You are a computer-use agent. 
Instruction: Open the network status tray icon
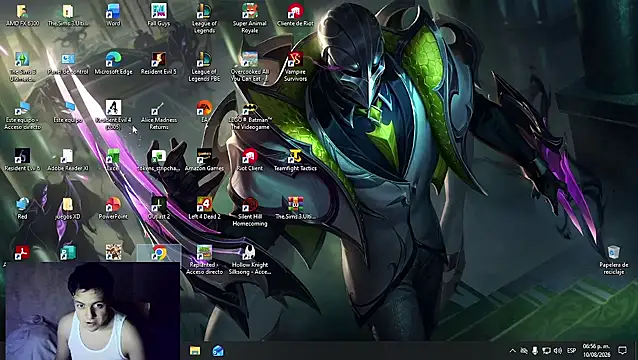point(546,351)
